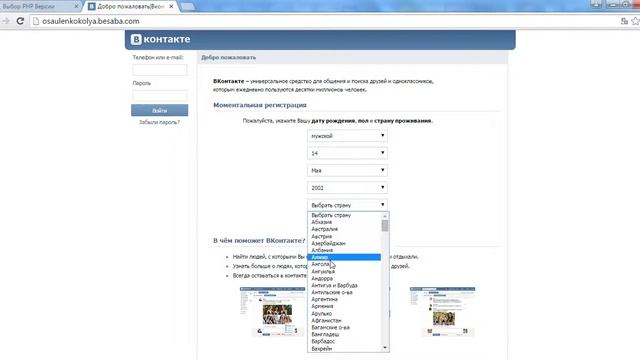The width and height of the screenshot is (640, 360).
Task: Click the page icon beside the URL
Action: (x=36, y=21)
